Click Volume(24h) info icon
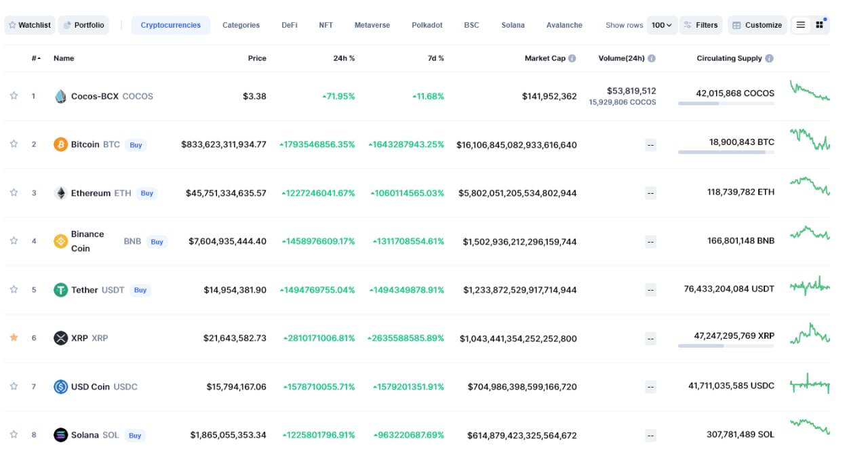The height and width of the screenshot is (456, 868). (652, 58)
